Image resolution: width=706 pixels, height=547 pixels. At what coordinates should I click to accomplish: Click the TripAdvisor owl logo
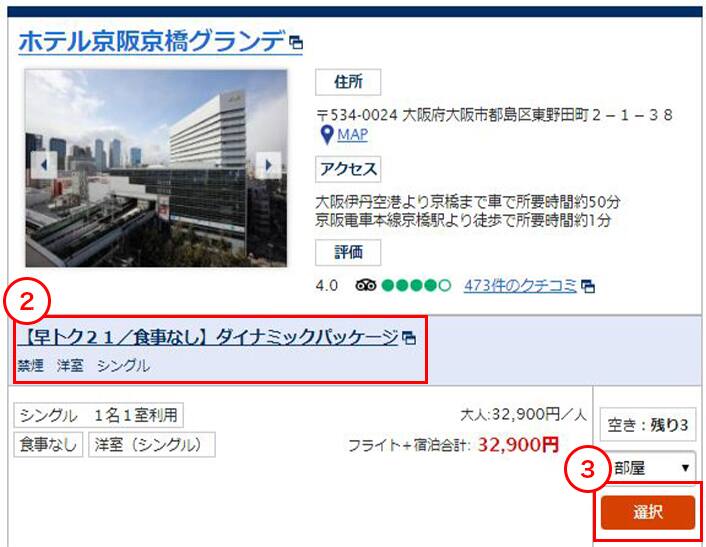tap(366, 285)
